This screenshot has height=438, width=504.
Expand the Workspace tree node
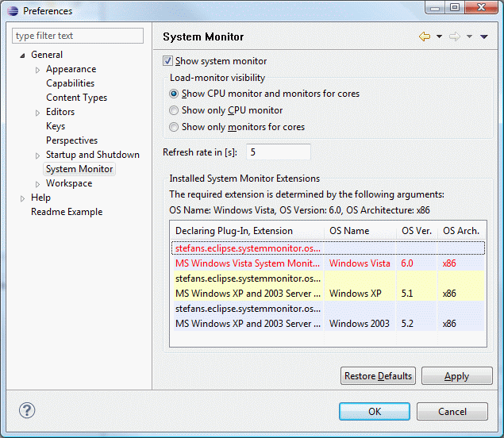pyautogui.click(x=37, y=184)
